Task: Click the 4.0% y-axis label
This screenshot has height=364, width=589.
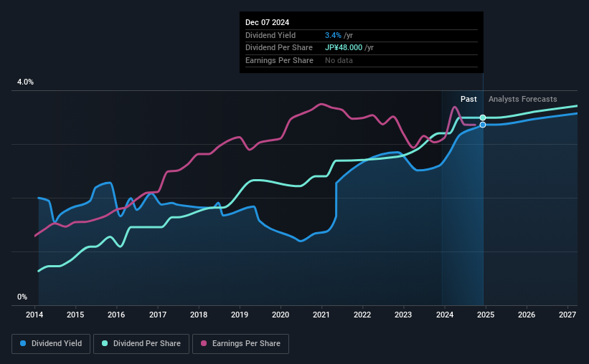Action: pyautogui.click(x=25, y=82)
